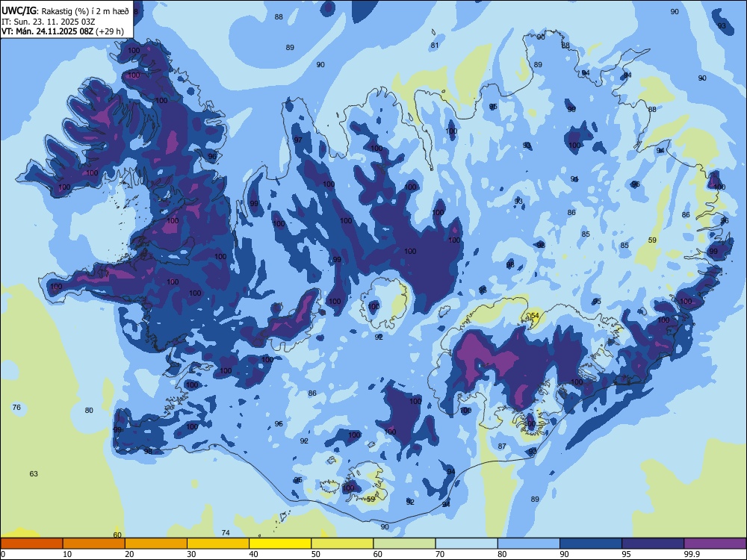
Task: Click the humidity value '81' on the map
Action: [435, 46]
